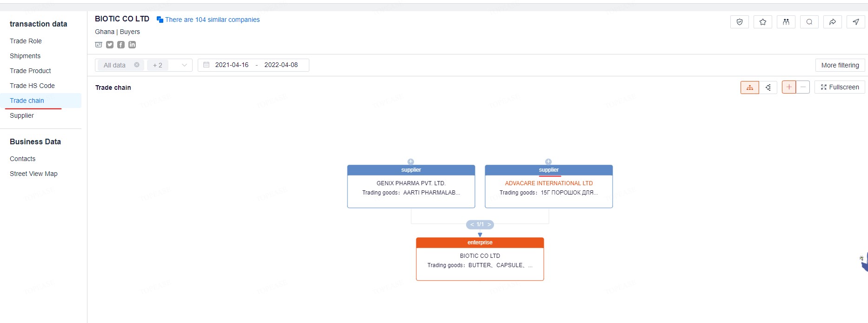The image size is (868, 323).
Task: Click the similar companies copy icon
Action: (x=160, y=20)
